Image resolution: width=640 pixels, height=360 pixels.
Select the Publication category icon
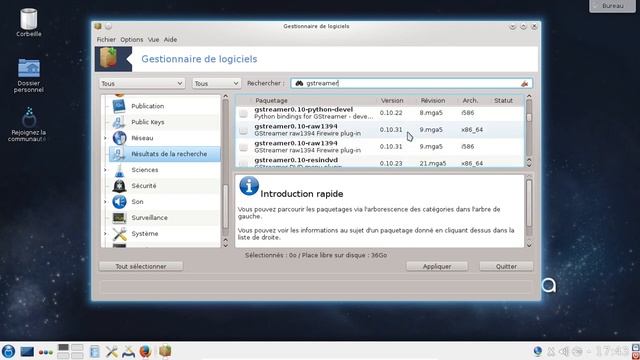point(119,106)
